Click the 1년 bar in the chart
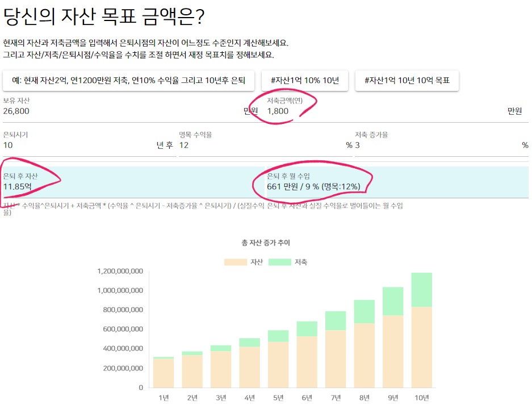This screenshot has width=532, height=404. (x=164, y=372)
